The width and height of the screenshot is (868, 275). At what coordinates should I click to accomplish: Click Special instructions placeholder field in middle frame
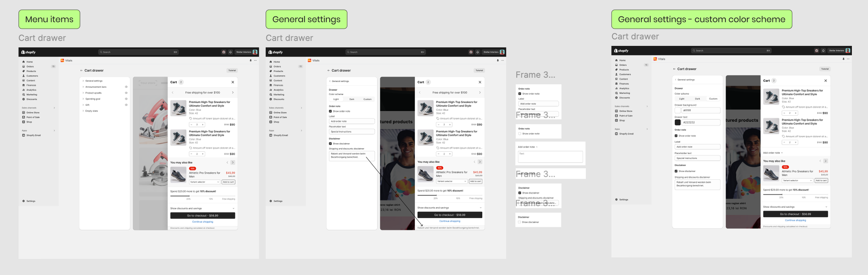(352, 132)
